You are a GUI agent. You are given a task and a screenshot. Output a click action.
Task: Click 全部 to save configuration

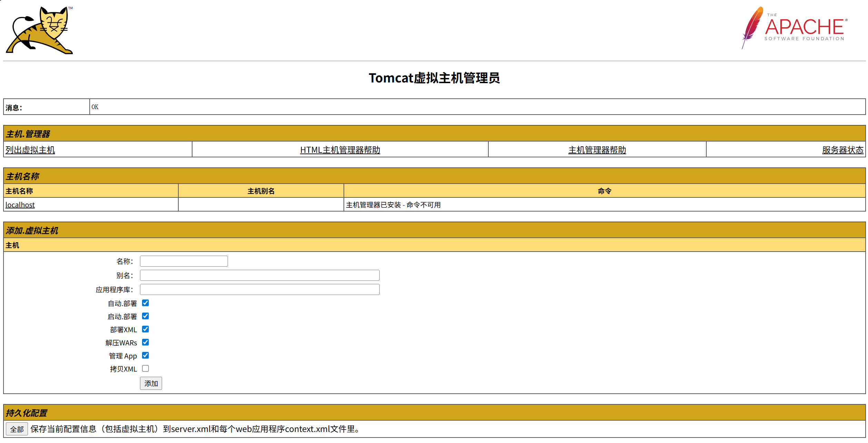coord(16,429)
